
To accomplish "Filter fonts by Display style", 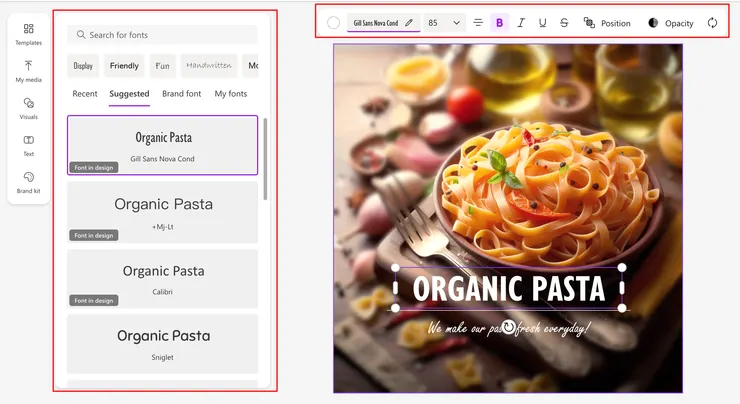I will [83, 66].
